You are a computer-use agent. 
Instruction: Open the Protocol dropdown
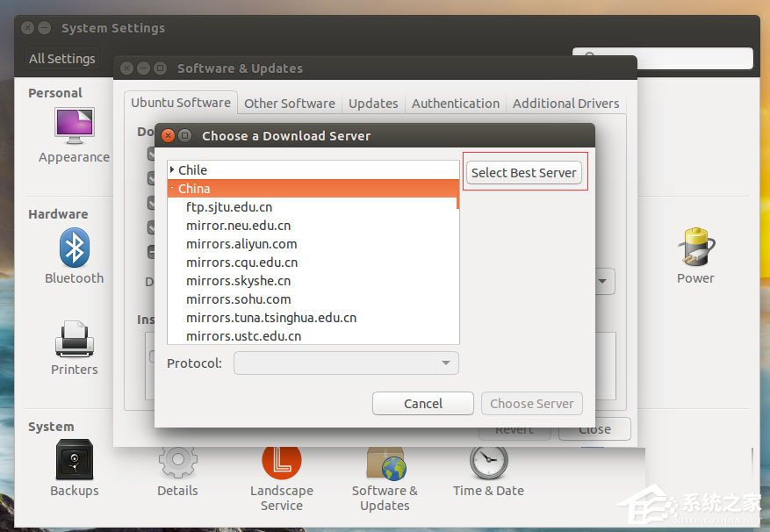[x=346, y=363]
